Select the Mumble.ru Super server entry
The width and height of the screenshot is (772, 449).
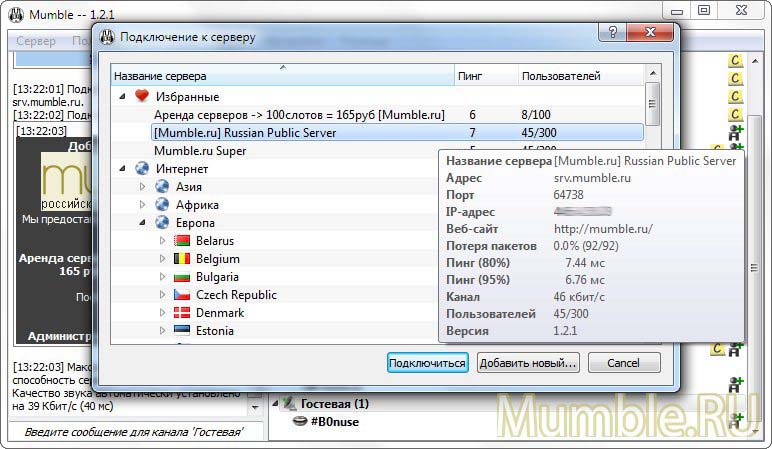click(x=200, y=151)
